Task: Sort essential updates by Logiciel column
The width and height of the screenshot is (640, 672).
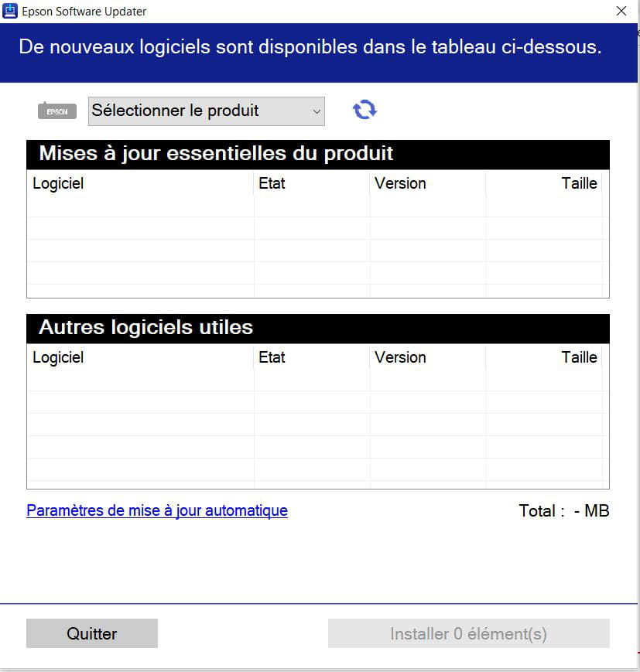Action: click(x=140, y=183)
